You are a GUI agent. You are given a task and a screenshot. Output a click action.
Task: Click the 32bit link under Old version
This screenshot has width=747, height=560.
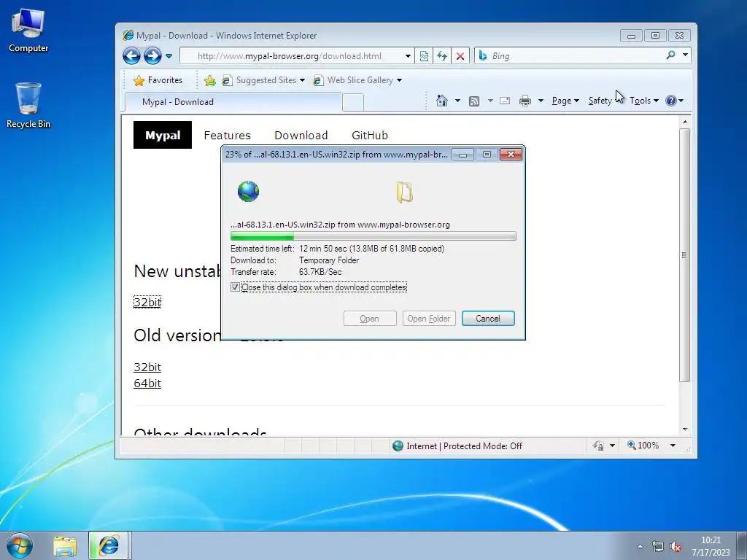click(x=147, y=367)
